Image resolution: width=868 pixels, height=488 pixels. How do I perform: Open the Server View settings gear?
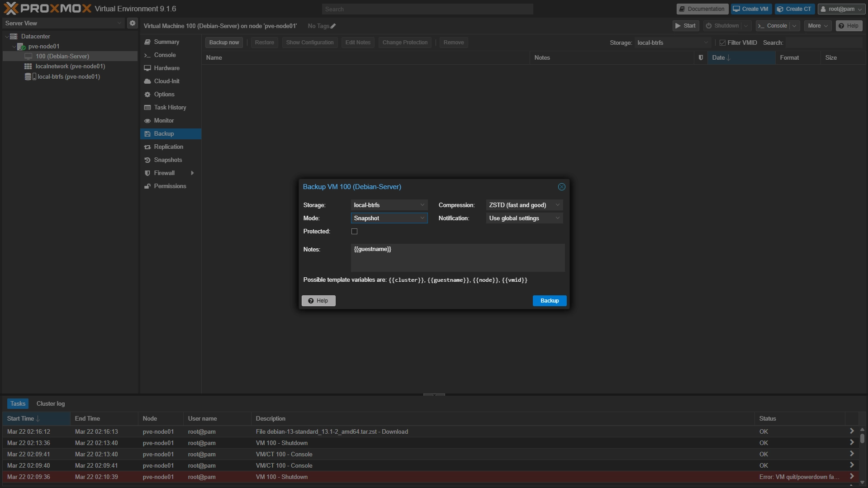132,23
